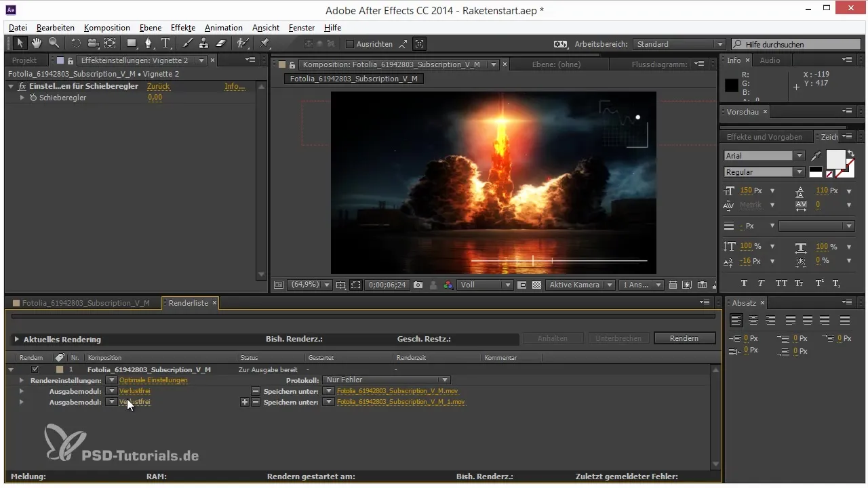Open the Voll resolution dropdown
This screenshot has height=488, width=868.
point(485,285)
